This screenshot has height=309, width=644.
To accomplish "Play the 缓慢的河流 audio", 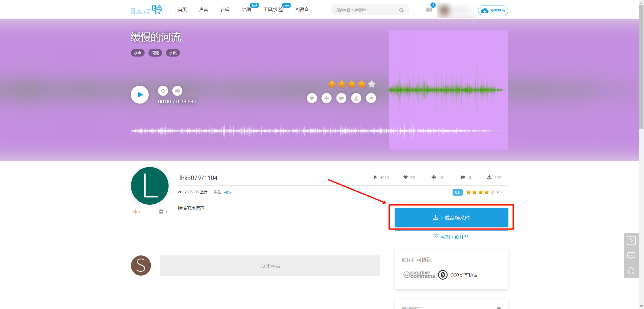I will click(139, 95).
